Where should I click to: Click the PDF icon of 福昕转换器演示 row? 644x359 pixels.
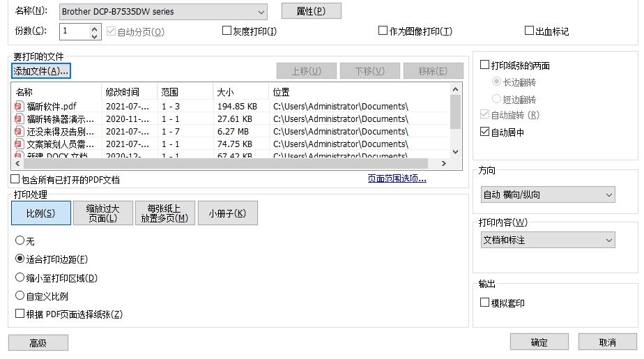pos(19,119)
